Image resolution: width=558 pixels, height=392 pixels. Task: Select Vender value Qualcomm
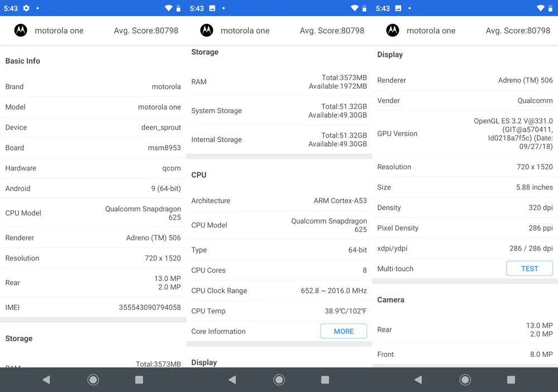click(x=535, y=101)
